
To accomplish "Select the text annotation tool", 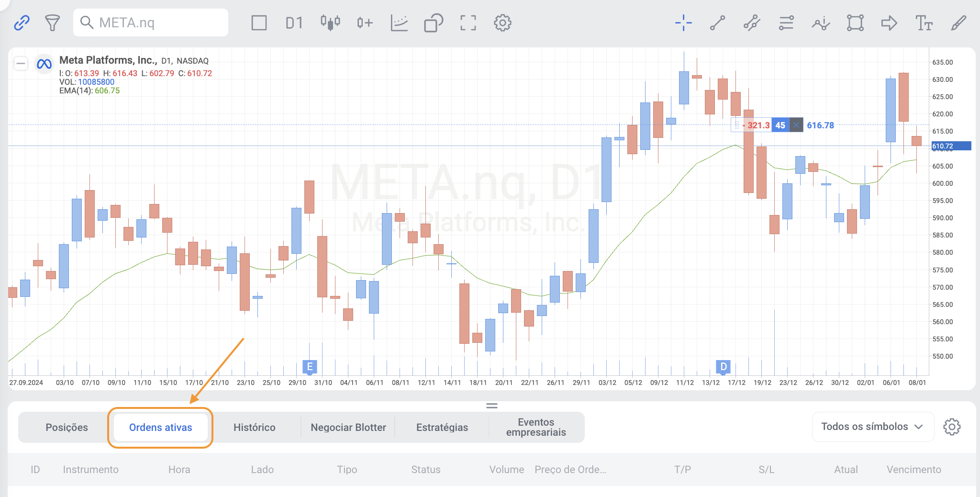I will pos(924,23).
